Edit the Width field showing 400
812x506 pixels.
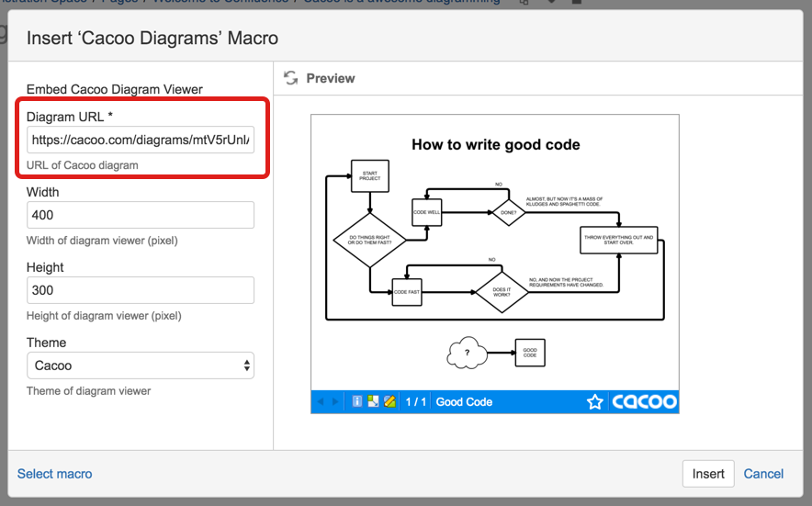[141, 215]
